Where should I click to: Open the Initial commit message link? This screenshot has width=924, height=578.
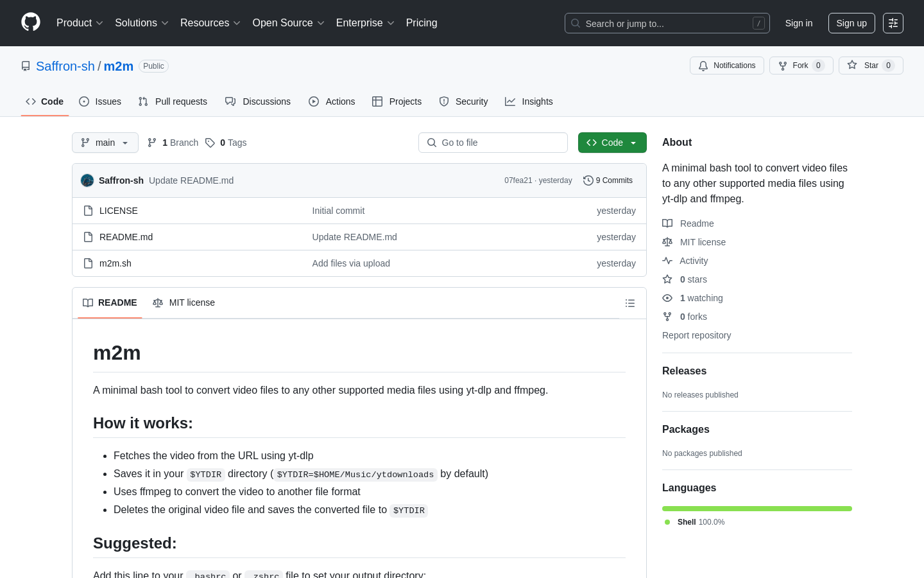(x=338, y=211)
